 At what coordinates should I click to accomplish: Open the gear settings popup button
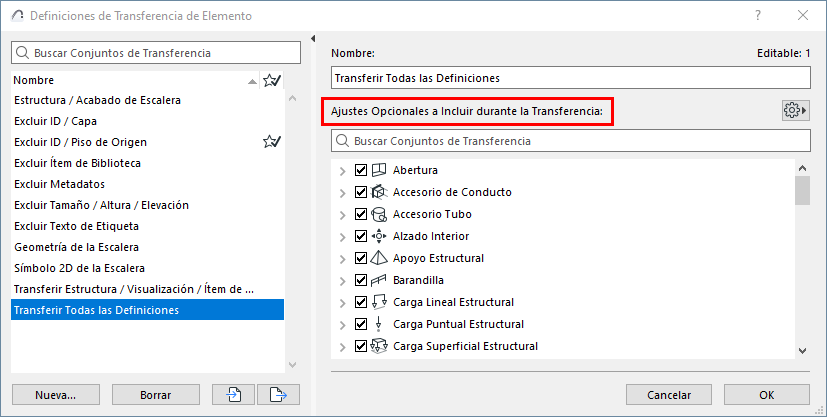795,110
